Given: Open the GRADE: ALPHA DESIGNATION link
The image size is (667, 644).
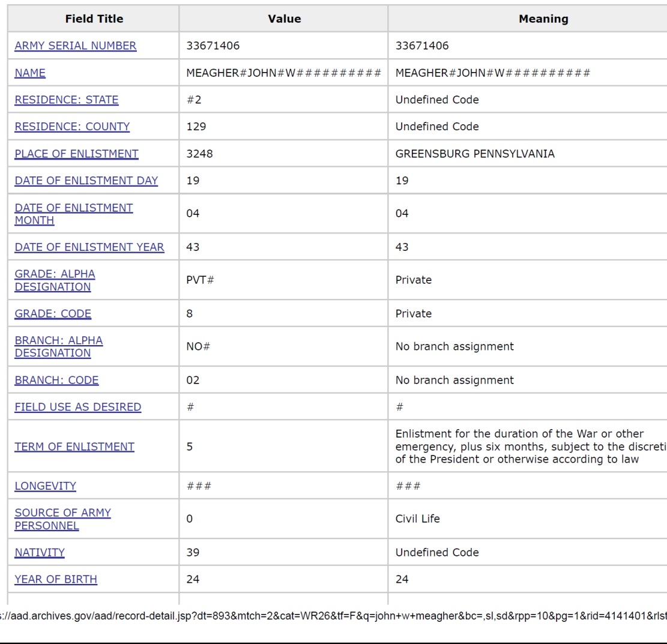Looking at the screenshot, I should point(55,280).
